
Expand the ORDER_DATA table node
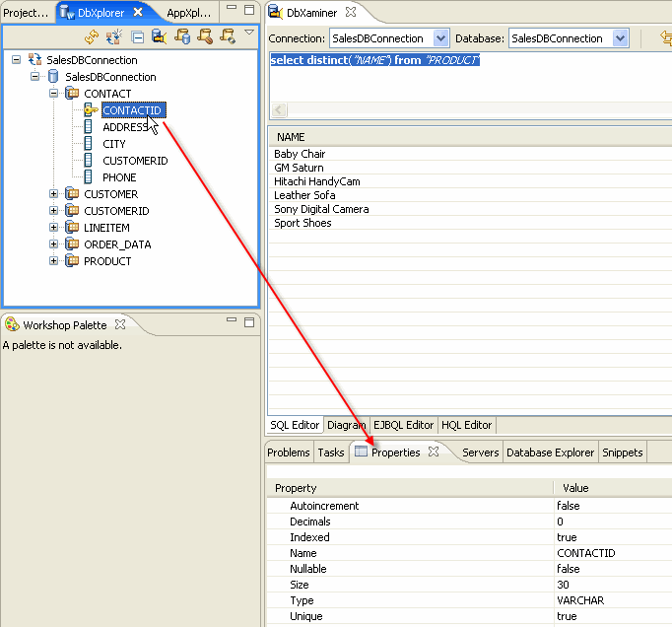(53, 244)
